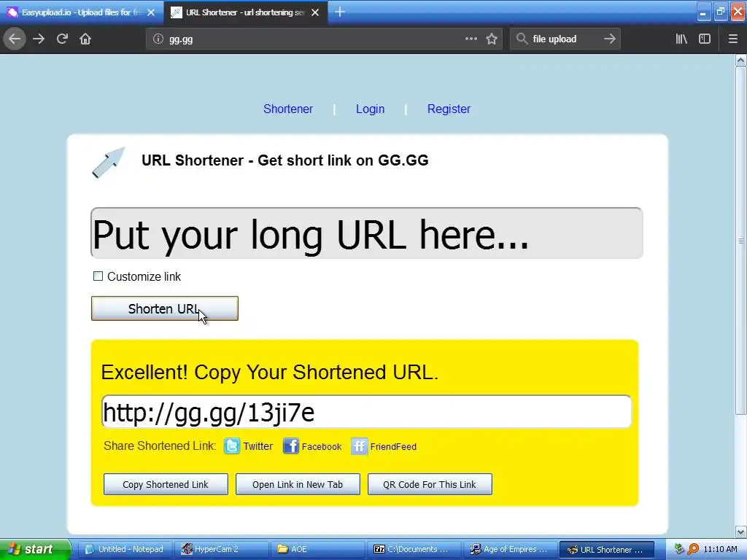The image size is (747, 560).
Task: Open the Facebook share text link
Action: click(x=322, y=447)
